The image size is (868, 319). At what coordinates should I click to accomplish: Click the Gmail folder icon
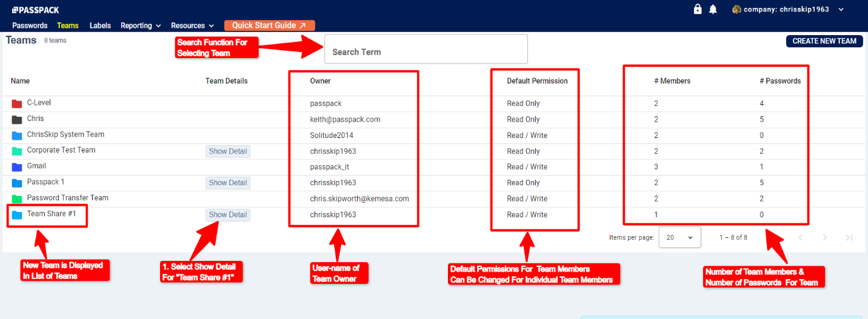click(17, 167)
